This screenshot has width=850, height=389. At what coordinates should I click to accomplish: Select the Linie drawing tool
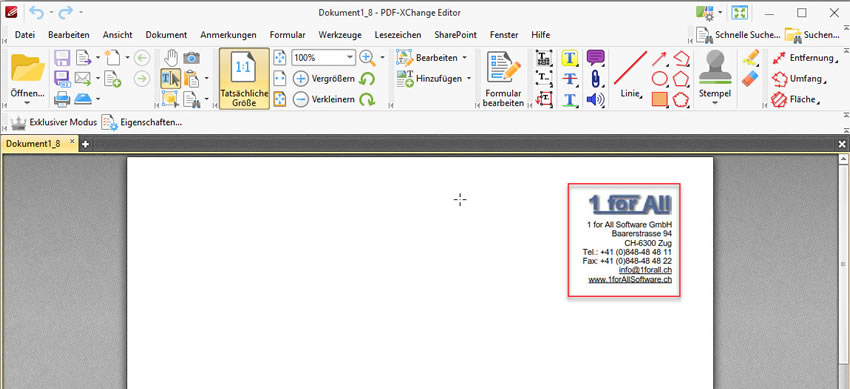pyautogui.click(x=630, y=75)
